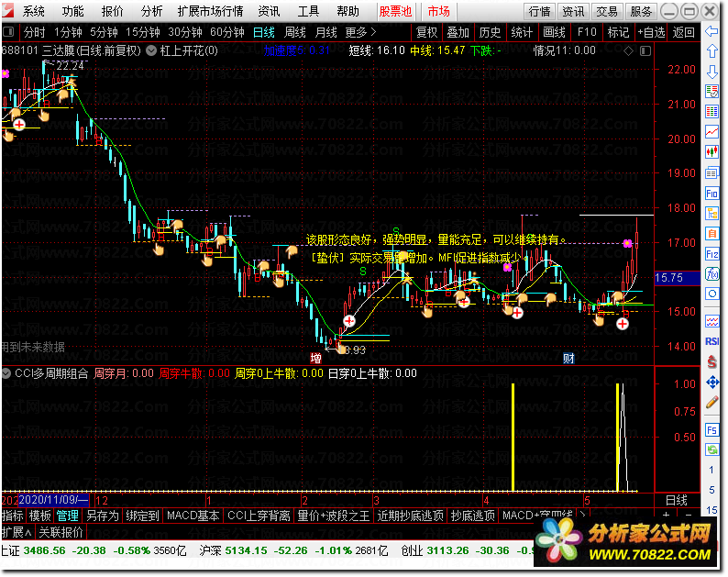Toggle the panel icon left of 分时

pyautogui.click(x=8, y=32)
